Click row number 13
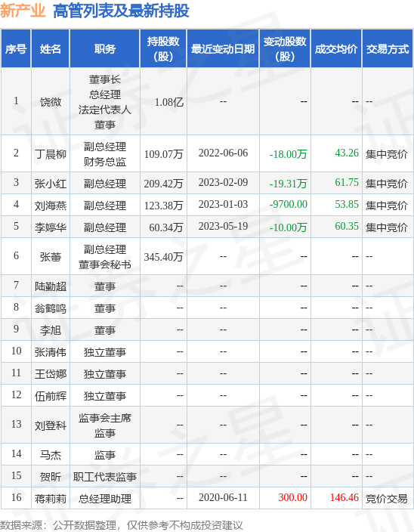The height and width of the screenshot is (532, 414). pos(16,424)
